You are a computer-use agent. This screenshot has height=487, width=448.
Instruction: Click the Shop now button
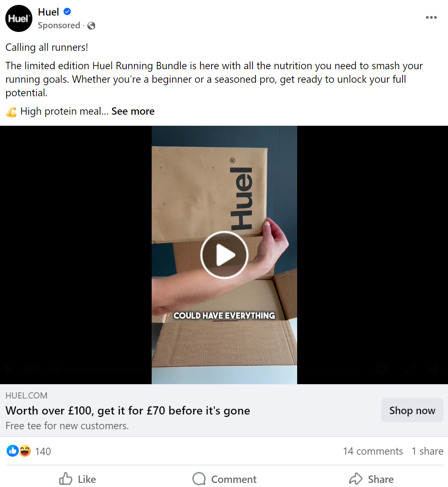pos(412,410)
